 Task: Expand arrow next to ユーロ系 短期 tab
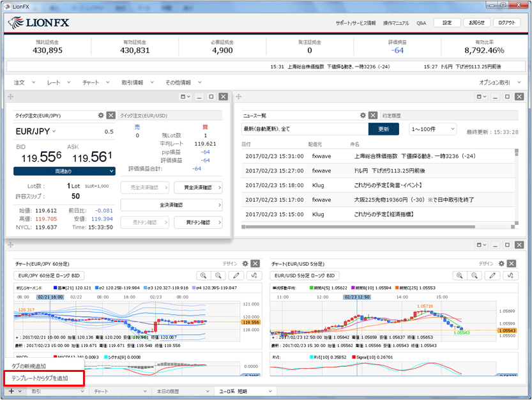(270, 392)
